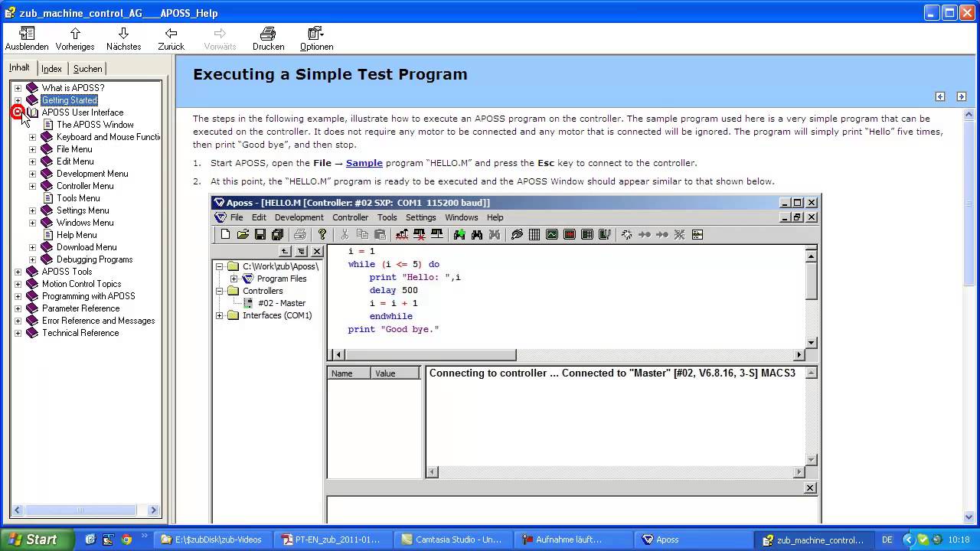Screen dimensions: 980x551
Task: Switch to the Index tab
Action: (51, 69)
